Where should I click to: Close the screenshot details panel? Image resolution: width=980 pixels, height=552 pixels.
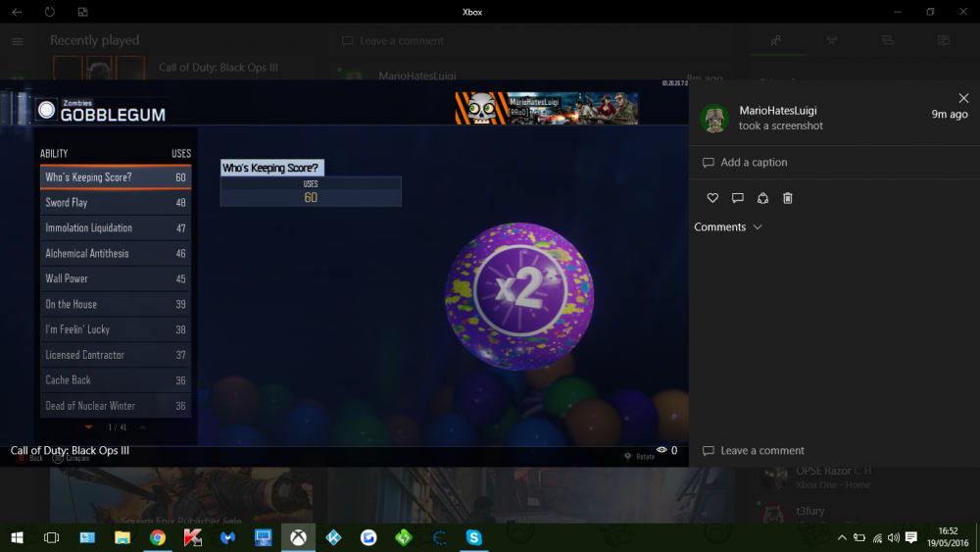(963, 98)
